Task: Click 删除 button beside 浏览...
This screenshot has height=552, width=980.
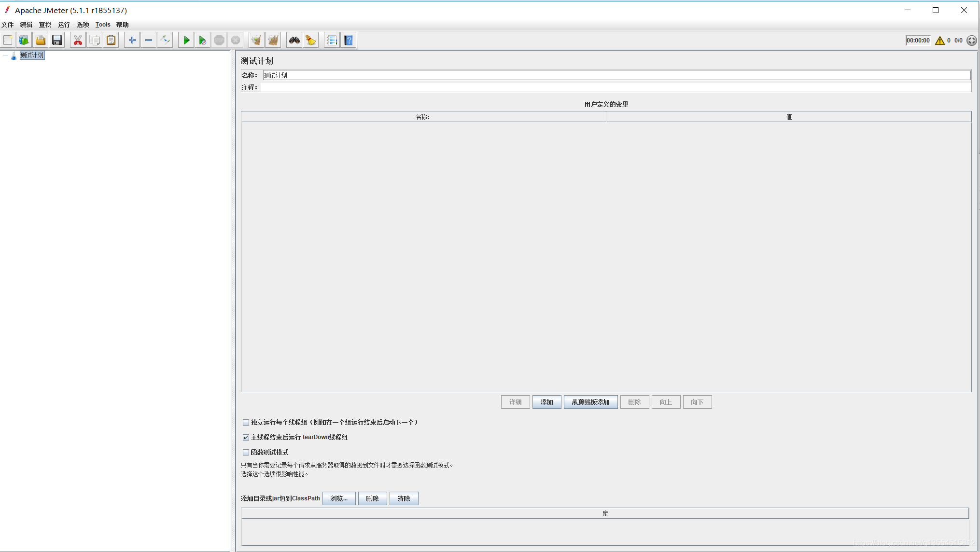Action: pos(372,498)
